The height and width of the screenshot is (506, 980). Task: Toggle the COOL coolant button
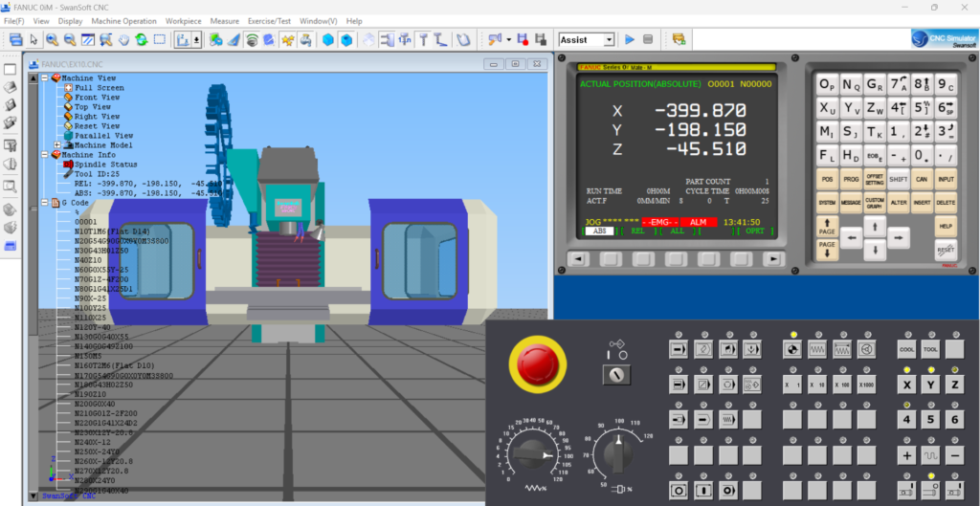(x=906, y=350)
